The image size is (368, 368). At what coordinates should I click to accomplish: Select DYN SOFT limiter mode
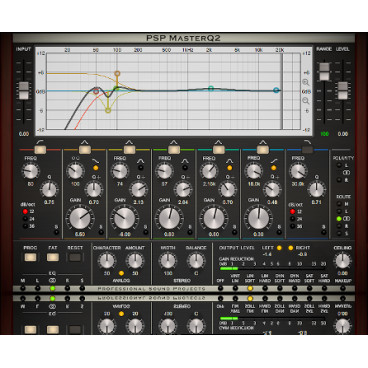click(x=280, y=288)
